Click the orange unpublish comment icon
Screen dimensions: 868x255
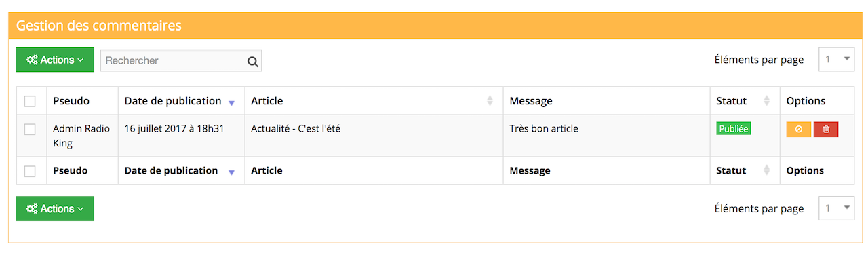(x=798, y=130)
